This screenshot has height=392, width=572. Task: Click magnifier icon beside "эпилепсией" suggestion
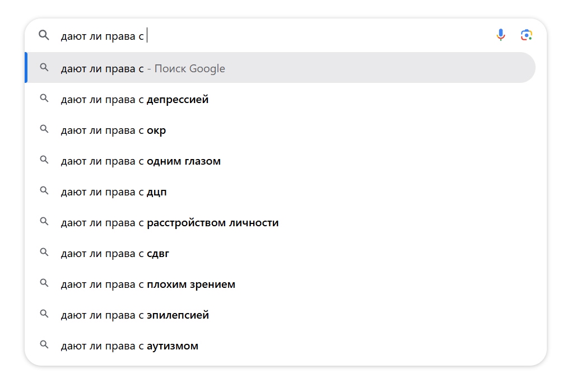(x=44, y=315)
